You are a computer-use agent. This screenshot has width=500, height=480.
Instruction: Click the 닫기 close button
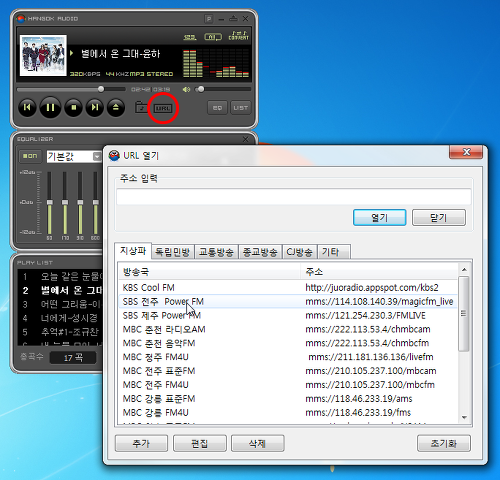click(x=439, y=218)
